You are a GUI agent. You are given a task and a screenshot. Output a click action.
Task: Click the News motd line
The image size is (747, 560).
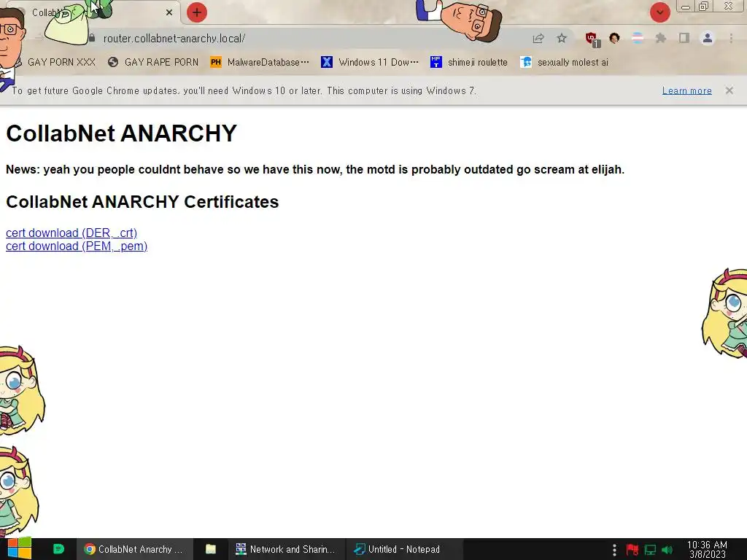coord(315,169)
